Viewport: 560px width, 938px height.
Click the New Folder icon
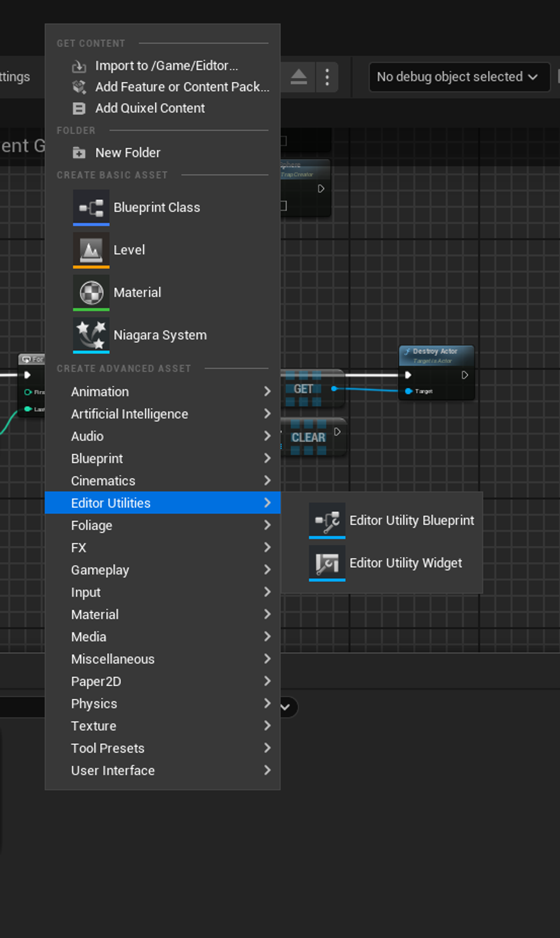(79, 152)
